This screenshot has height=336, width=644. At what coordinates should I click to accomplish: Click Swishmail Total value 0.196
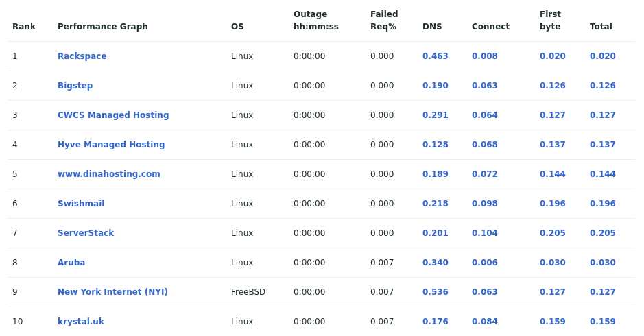(x=603, y=204)
